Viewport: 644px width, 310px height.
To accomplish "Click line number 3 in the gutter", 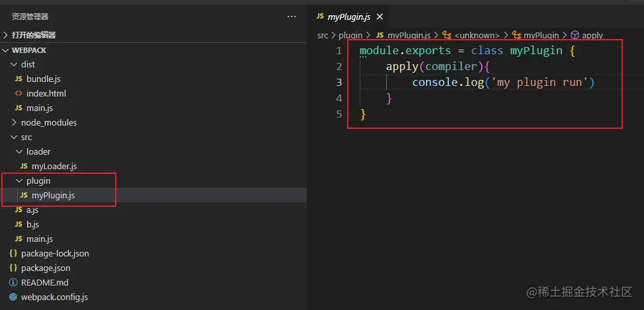I will tap(339, 83).
